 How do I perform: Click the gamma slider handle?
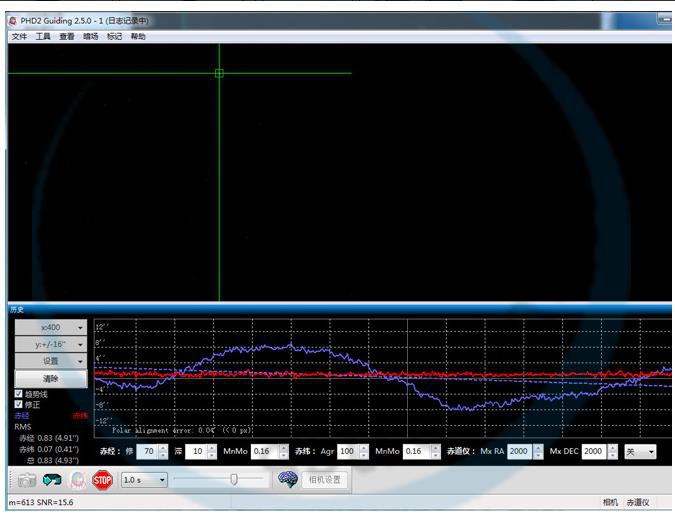coord(234,479)
